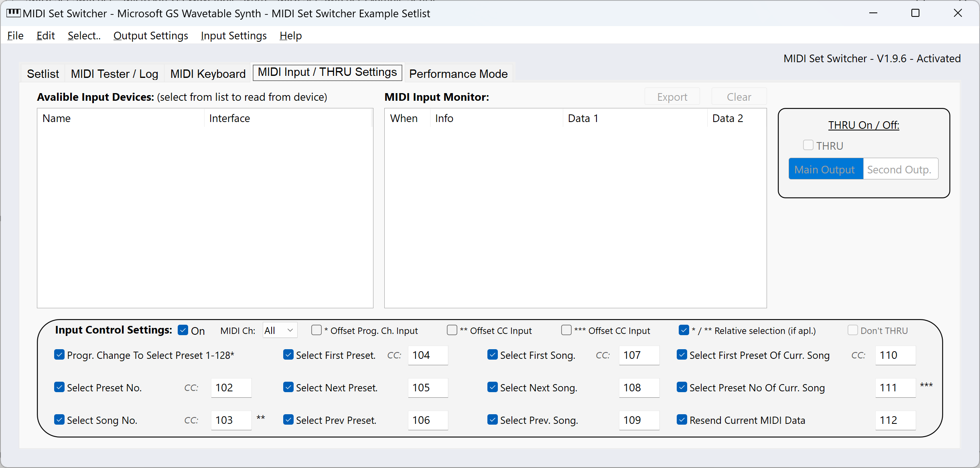Uncheck Select Next Song option
This screenshot has height=468, width=980.
(493, 387)
